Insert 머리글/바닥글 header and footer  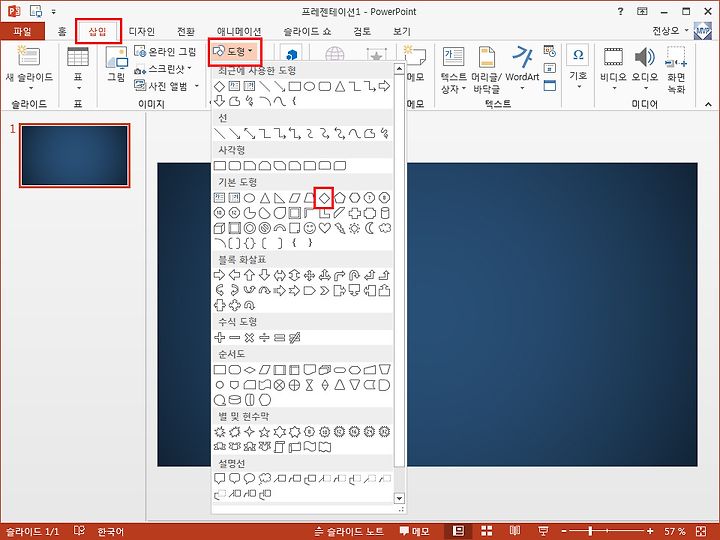[x=486, y=70]
